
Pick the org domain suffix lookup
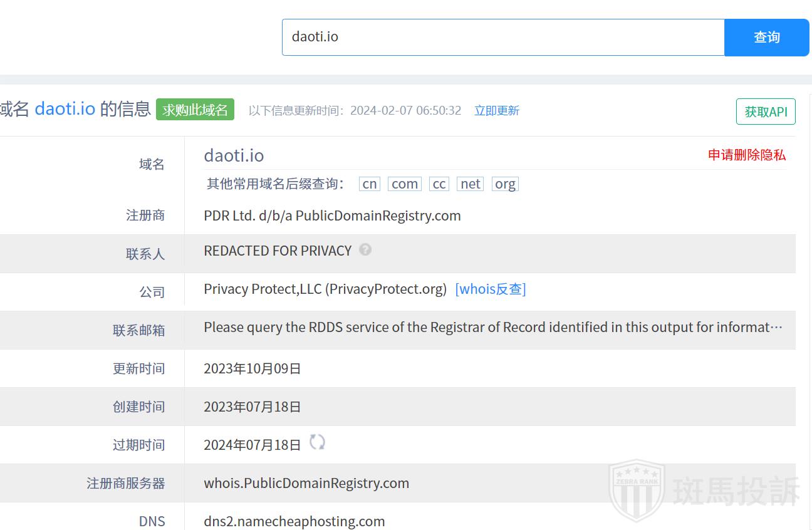pos(505,184)
